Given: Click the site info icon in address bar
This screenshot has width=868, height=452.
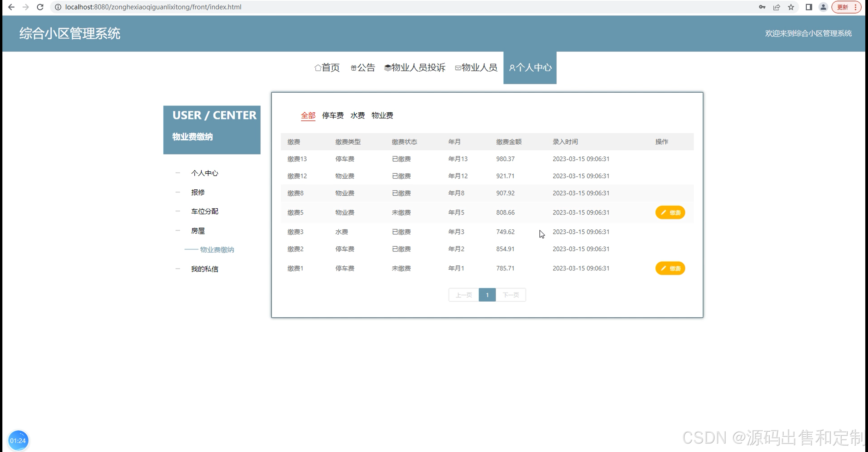Looking at the screenshot, I should pos(58,7).
